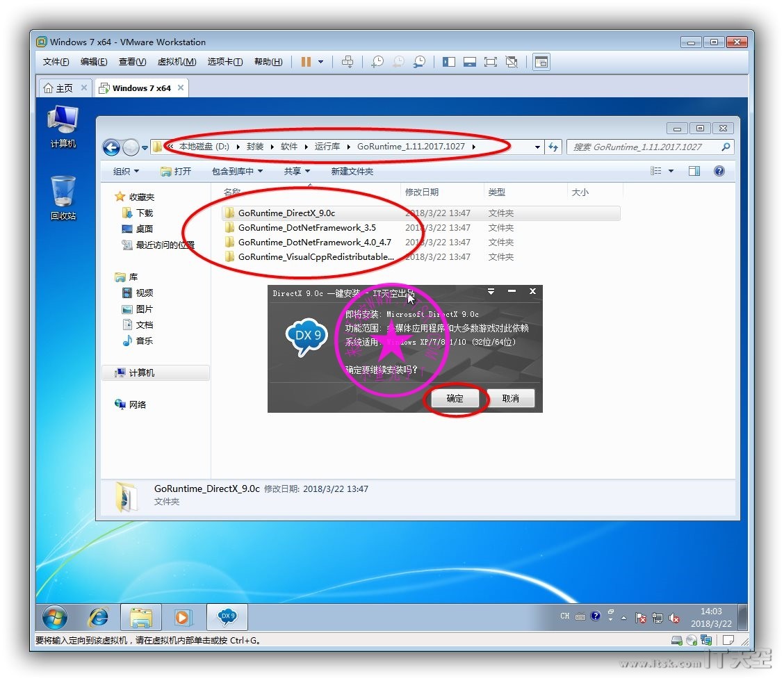Screen dimensions: 784x681
Task: Open the 虚拟机(M) menu
Action: 177,62
